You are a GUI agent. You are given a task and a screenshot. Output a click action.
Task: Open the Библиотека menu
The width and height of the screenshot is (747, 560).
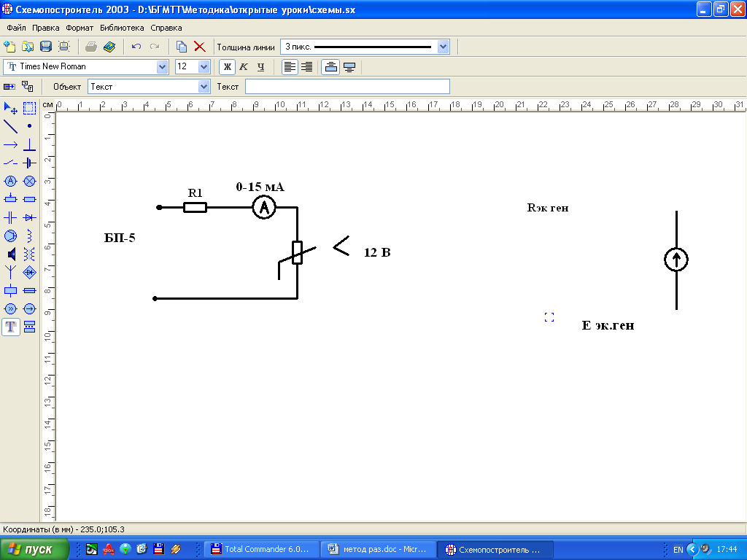pyautogui.click(x=122, y=28)
